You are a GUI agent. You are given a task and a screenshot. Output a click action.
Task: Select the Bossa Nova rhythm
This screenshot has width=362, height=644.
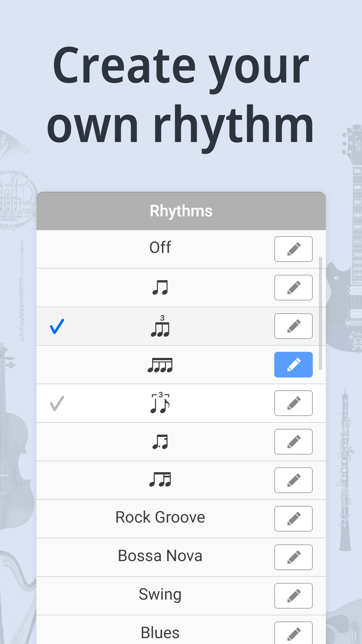(x=160, y=556)
